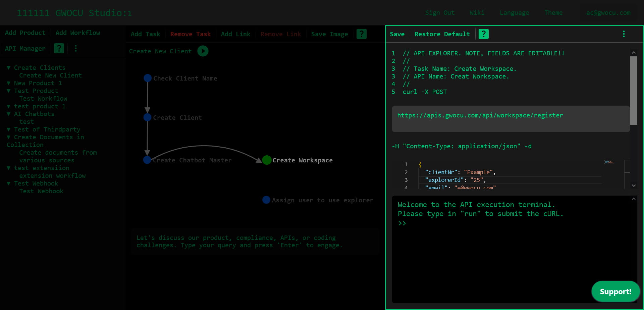Click Restore Default

tap(442, 34)
